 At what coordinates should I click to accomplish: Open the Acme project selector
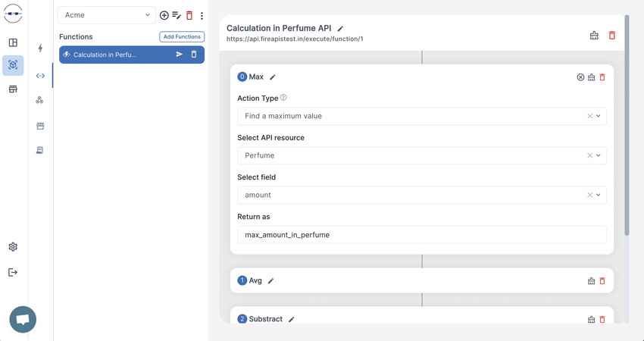pyautogui.click(x=107, y=15)
